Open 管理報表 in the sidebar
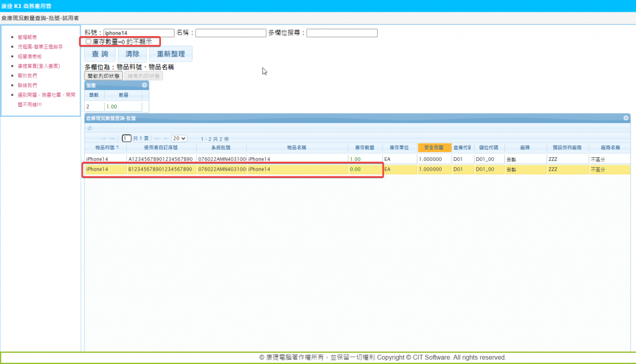 tap(27, 37)
